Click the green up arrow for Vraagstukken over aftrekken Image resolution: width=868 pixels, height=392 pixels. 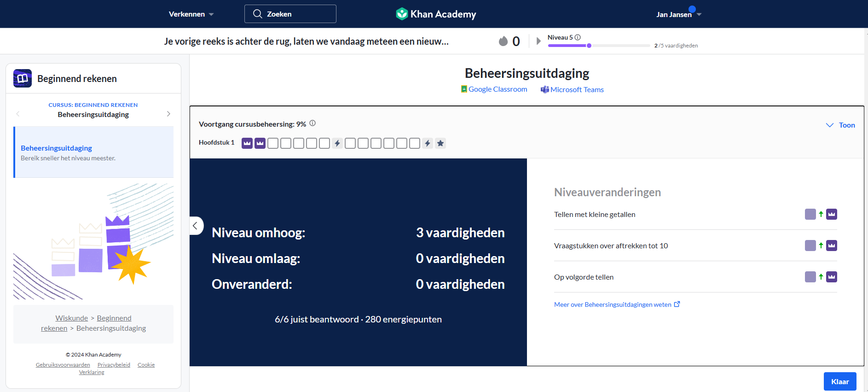click(x=821, y=246)
